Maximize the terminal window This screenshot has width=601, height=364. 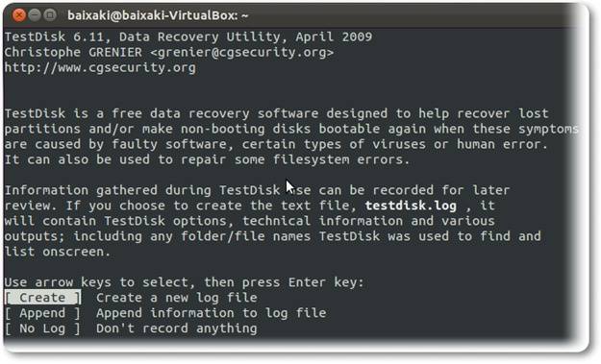50,15
